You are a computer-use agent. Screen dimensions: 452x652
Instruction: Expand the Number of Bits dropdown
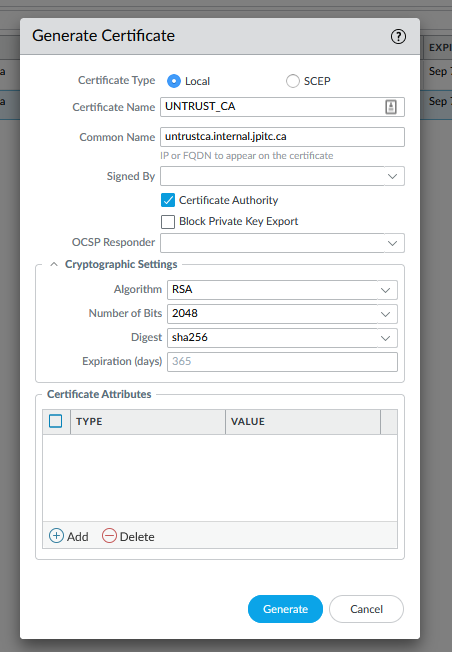coord(282,314)
